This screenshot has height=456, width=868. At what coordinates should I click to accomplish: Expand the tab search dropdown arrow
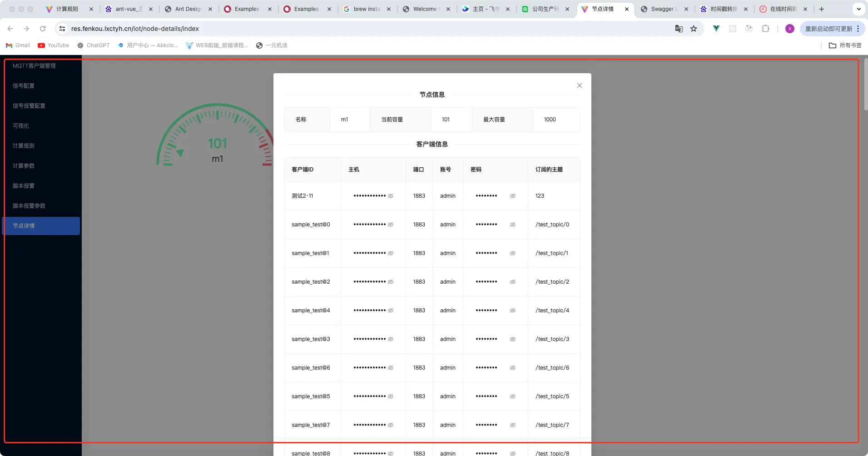tap(858, 9)
